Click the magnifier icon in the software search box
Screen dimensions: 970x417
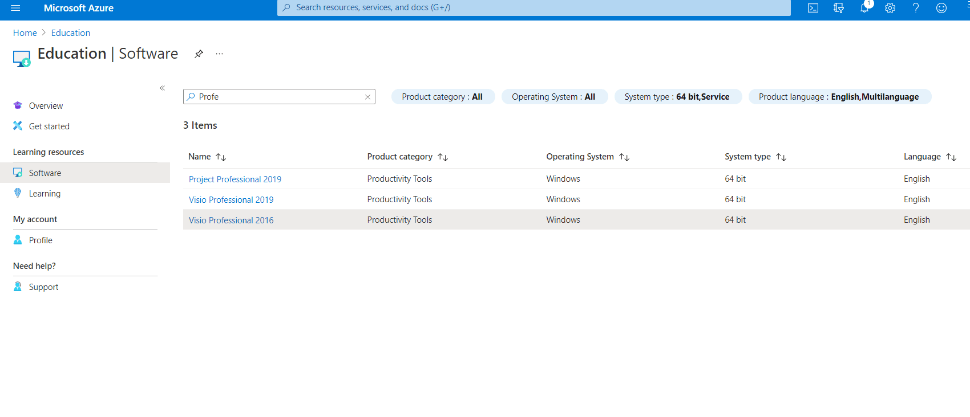(191, 97)
